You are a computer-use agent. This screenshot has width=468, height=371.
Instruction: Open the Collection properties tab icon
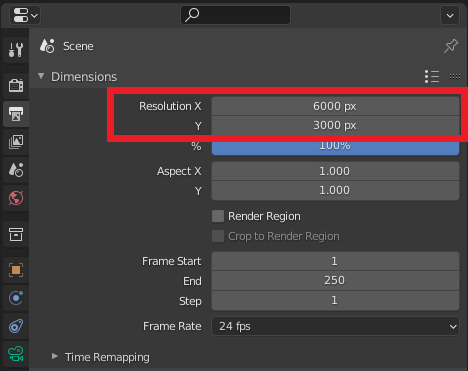[16, 234]
